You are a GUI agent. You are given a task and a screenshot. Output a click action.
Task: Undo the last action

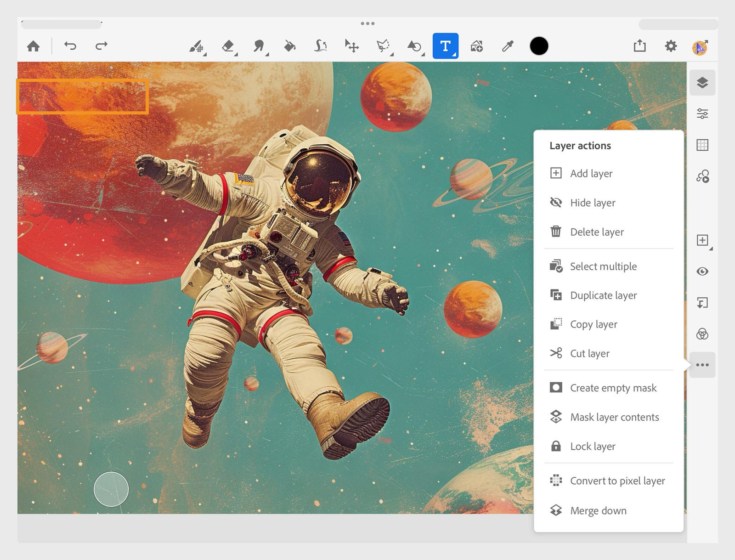click(70, 45)
